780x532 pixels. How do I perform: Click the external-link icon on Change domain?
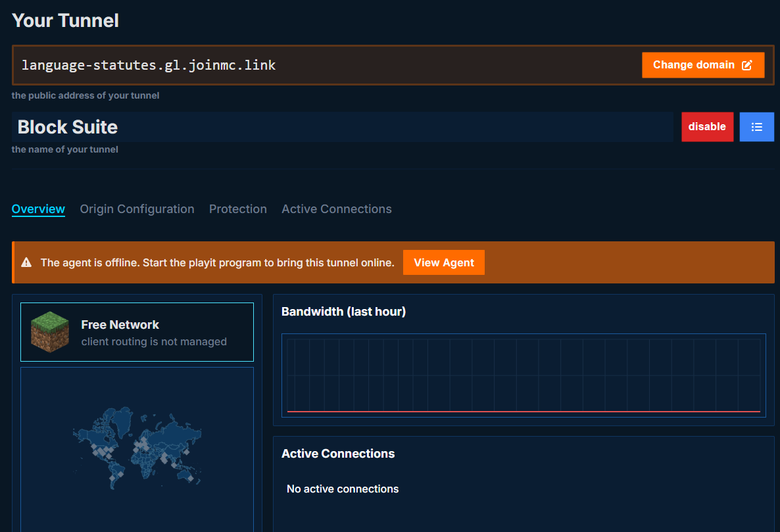[746, 64]
